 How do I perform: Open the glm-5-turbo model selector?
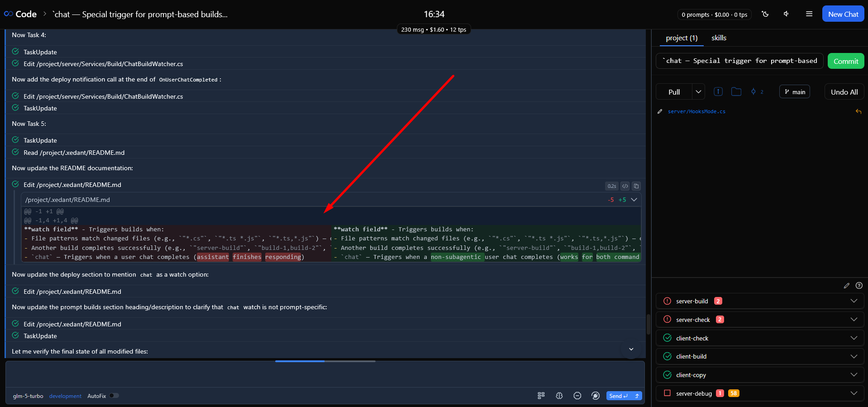(28, 396)
